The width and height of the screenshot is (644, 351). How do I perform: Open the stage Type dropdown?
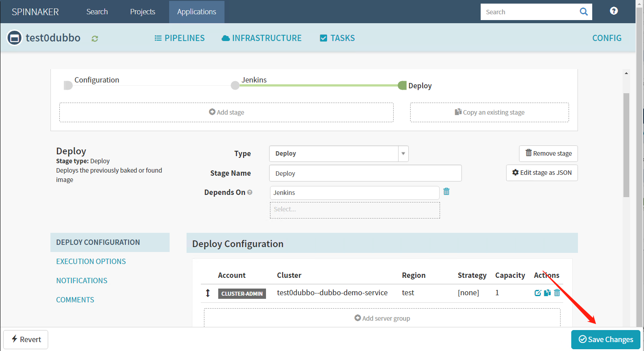coord(339,153)
